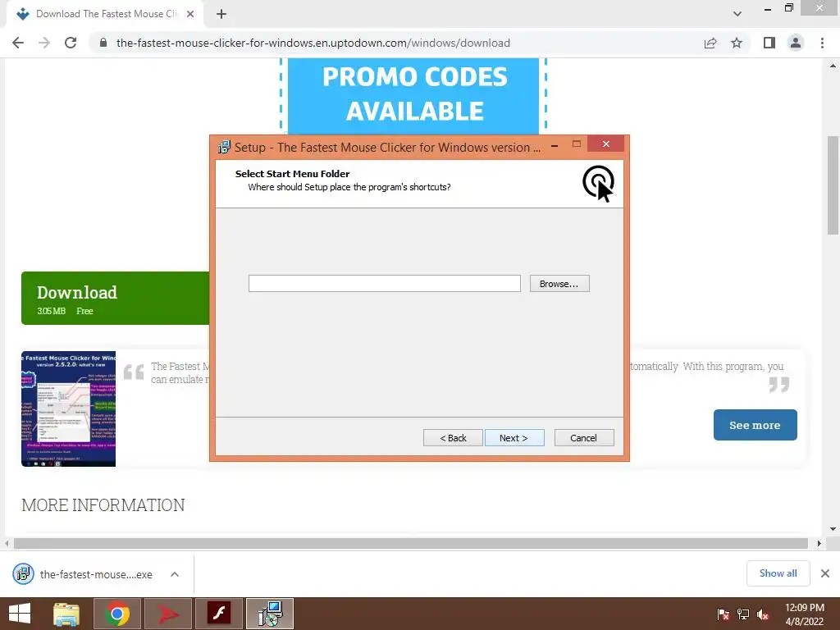Cancel the Setup installer
Screen dimensions: 840x630
pos(584,438)
